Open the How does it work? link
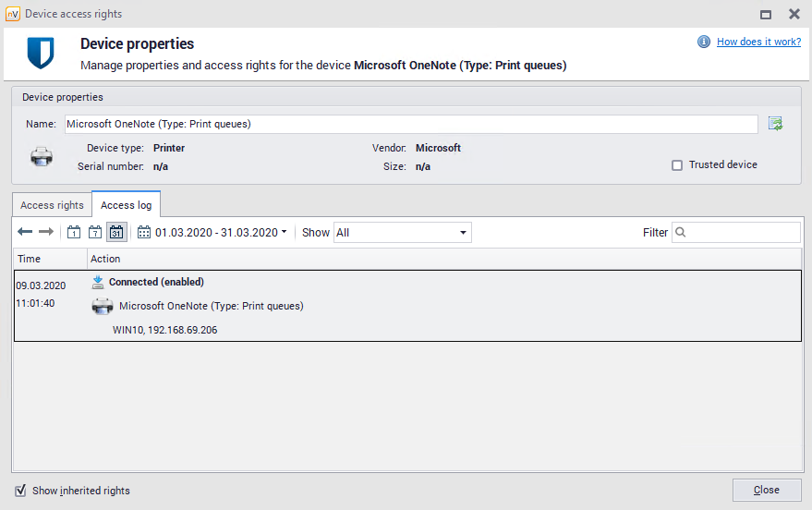This screenshot has height=510, width=812. (x=758, y=42)
